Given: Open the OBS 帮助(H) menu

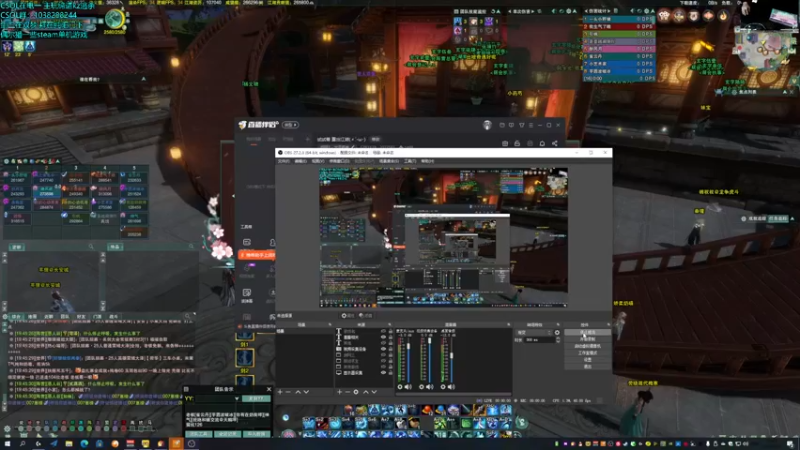Looking at the screenshot, I should click(x=428, y=161).
